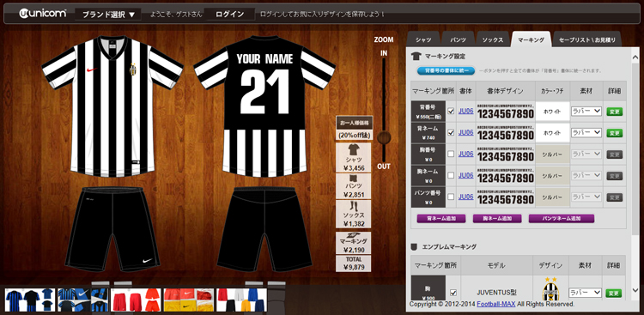Open the ブランド選択 dropdown
Image resolution: width=644 pixels, height=315 pixels.
[108, 15]
